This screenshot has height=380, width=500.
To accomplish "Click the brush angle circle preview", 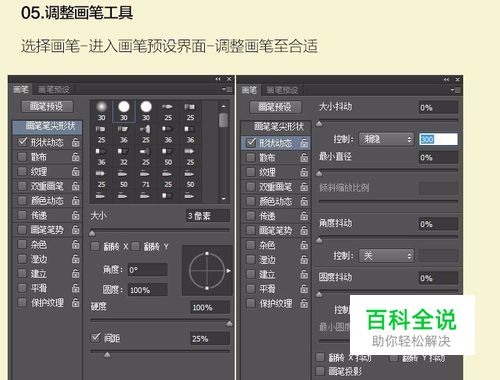I will pyautogui.click(x=207, y=270).
